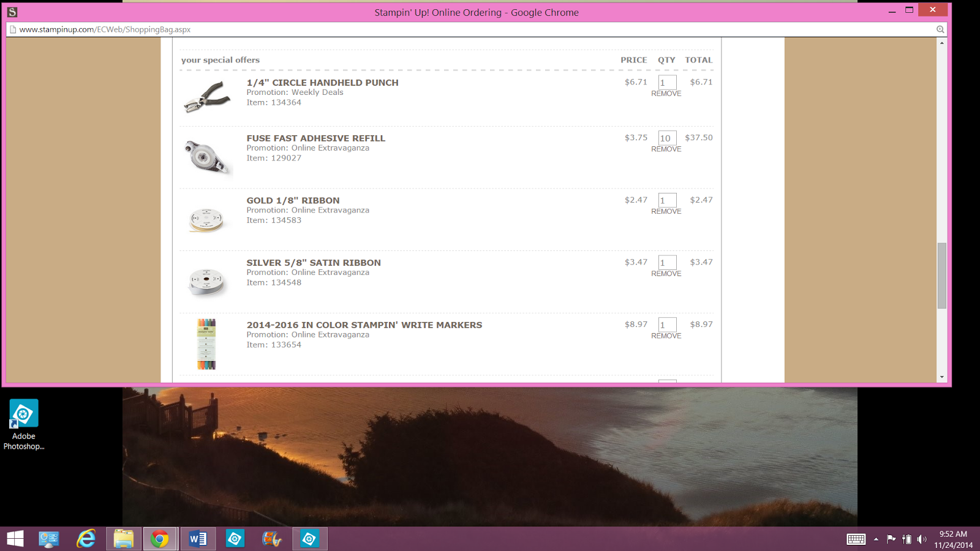The width and height of the screenshot is (980, 551).
Task: Launch Internet Explorer from the taskbar
Action: [86, 539]
